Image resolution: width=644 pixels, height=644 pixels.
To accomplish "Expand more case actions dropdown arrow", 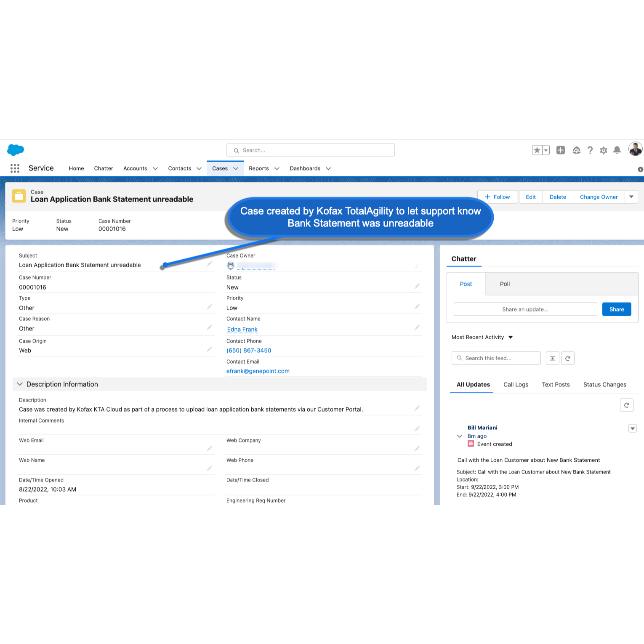I will (631, 197).
